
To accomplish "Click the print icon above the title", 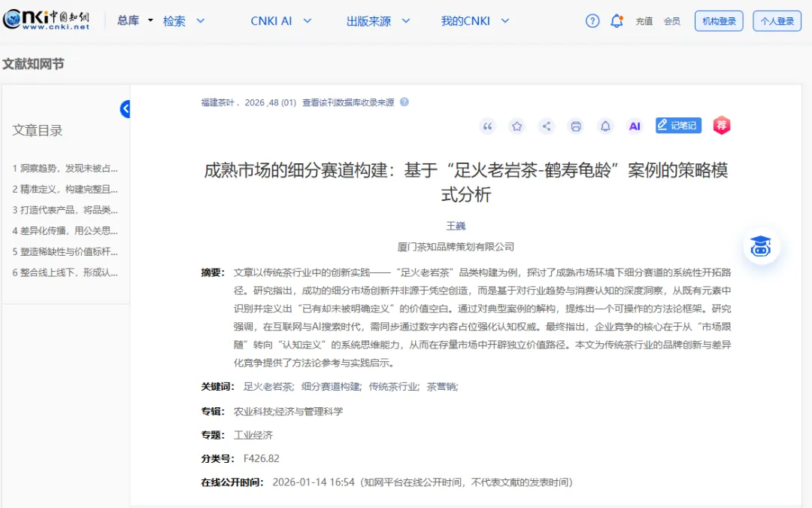I will (575, 126).
